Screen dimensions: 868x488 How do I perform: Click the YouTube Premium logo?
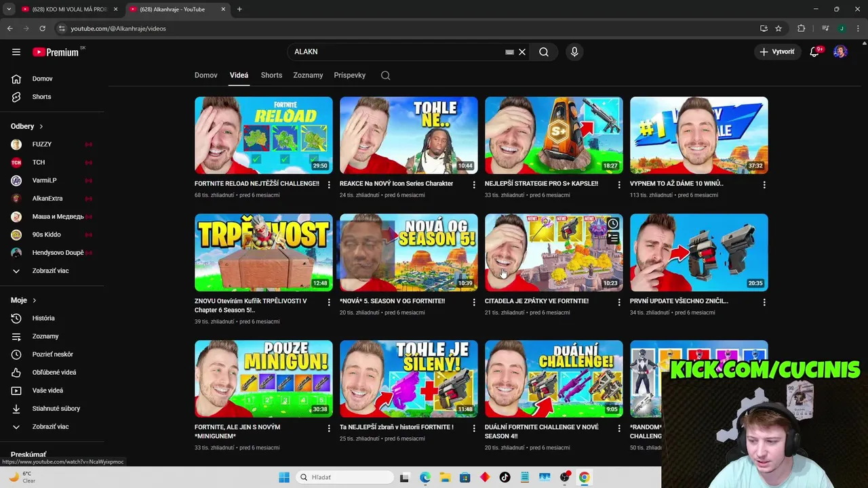tap(56, 52)
